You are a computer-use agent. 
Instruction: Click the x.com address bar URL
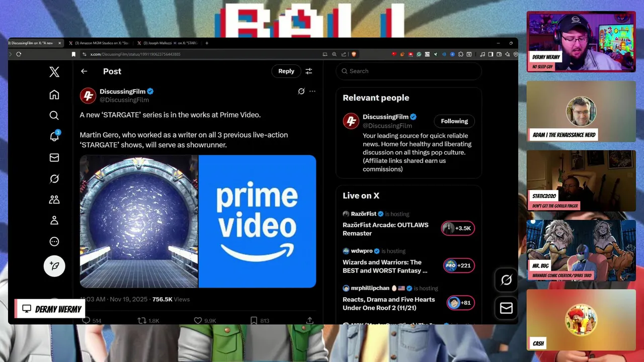(x=135, y=54)
